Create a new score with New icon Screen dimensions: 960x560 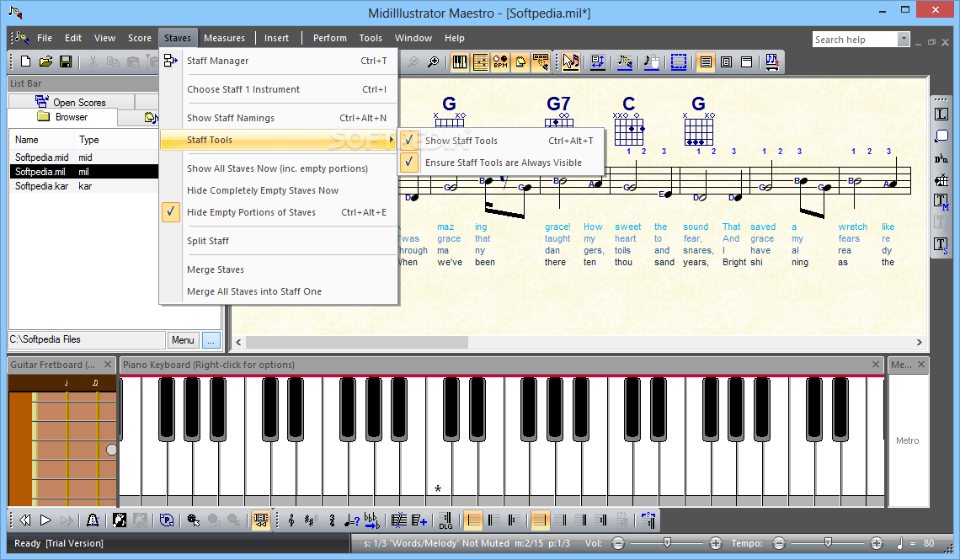click(26, 61)
